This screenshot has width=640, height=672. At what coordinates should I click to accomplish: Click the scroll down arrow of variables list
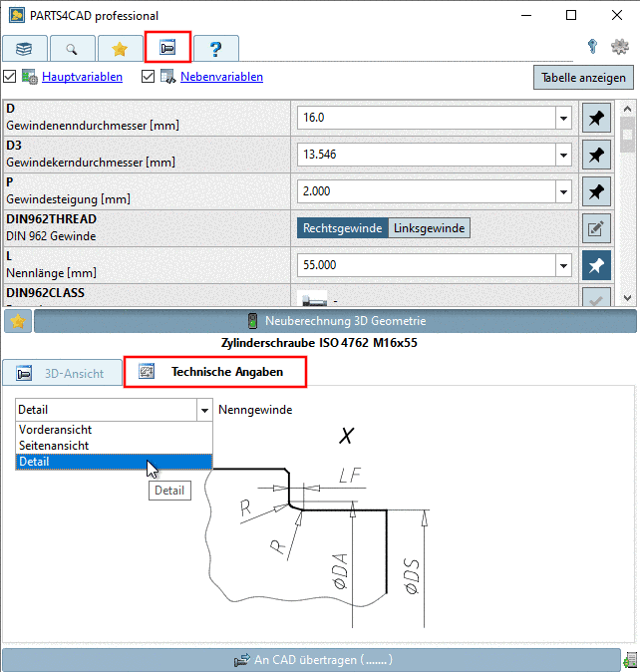tap(628, 298)
